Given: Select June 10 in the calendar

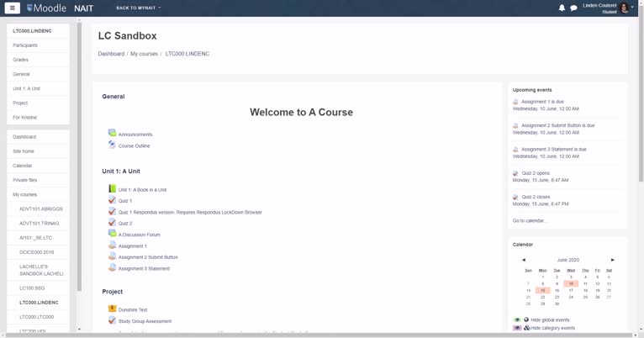Looking at the screenshot, I should (571, 283).
